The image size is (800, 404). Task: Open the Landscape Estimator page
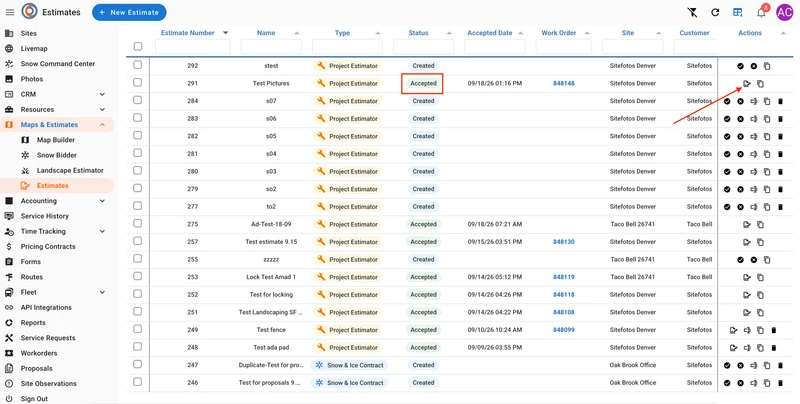(70, 170)
